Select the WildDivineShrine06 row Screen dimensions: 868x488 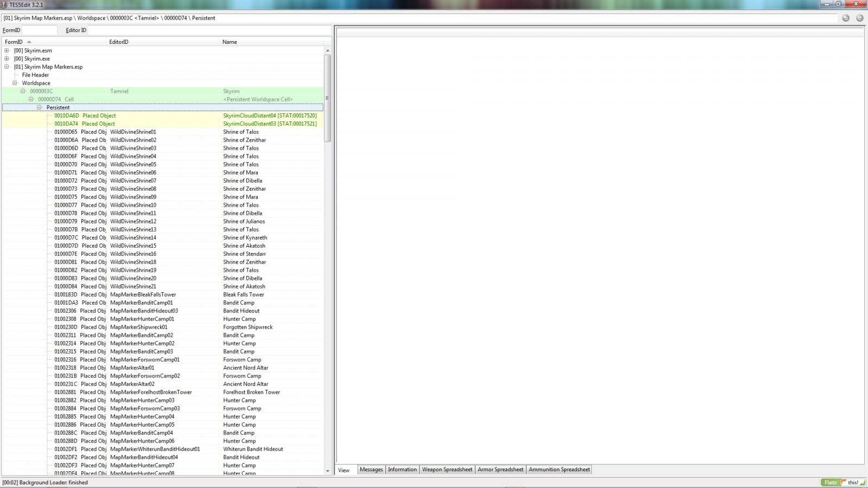[163, 172]
